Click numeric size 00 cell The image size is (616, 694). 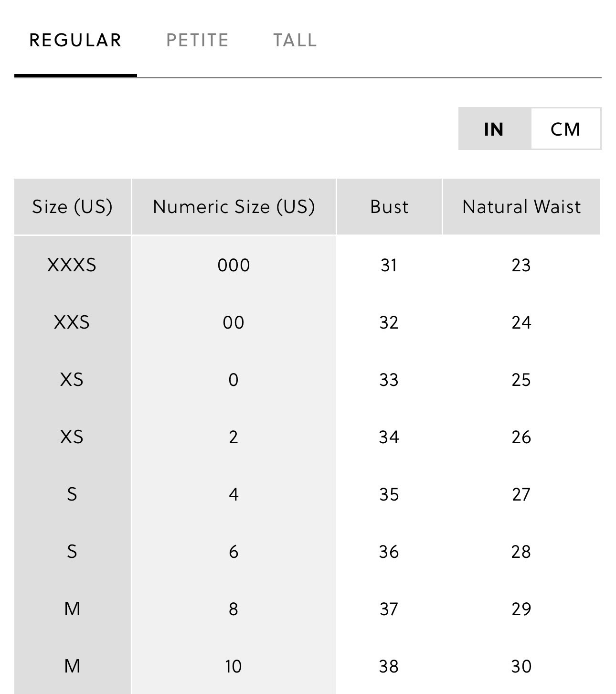(x=234, y=322)
